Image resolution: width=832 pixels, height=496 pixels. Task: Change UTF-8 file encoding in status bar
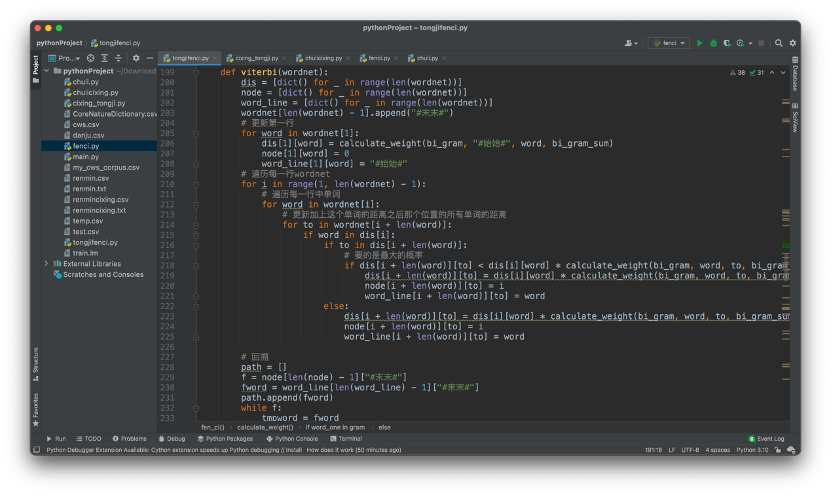click(x=690, y=450)
